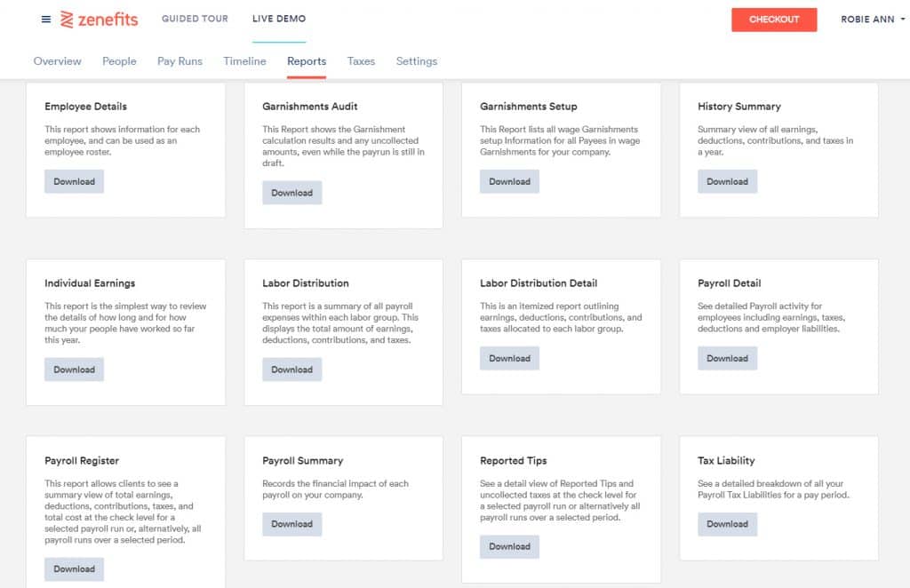Click the CHECKOUT button
Image resolution: width=910 pixels, height=588 pixels.
(x=774, y=18)
